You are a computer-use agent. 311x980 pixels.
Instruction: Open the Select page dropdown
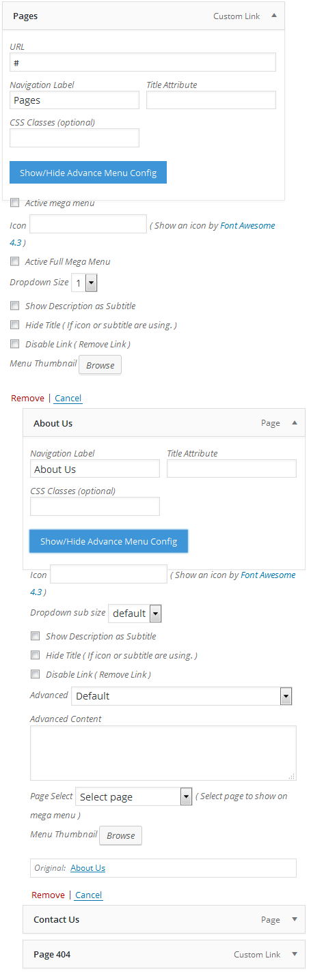pos(133,796)
